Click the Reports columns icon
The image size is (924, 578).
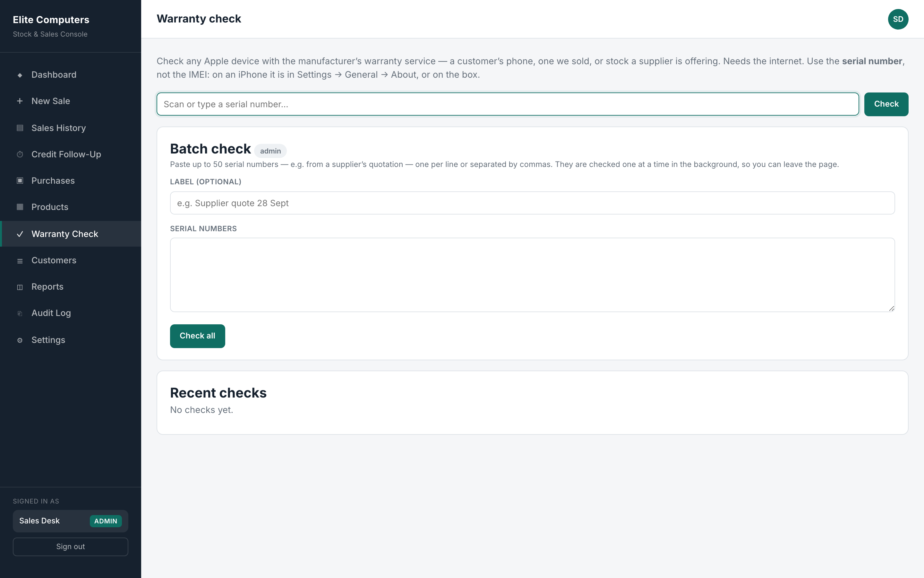(x=20, y=287)
